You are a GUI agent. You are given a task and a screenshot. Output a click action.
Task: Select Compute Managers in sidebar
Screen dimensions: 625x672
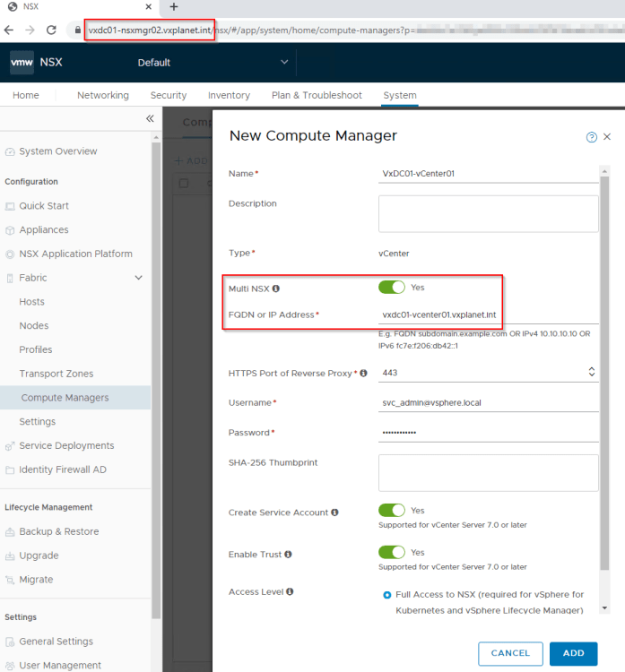coord(75,398)
